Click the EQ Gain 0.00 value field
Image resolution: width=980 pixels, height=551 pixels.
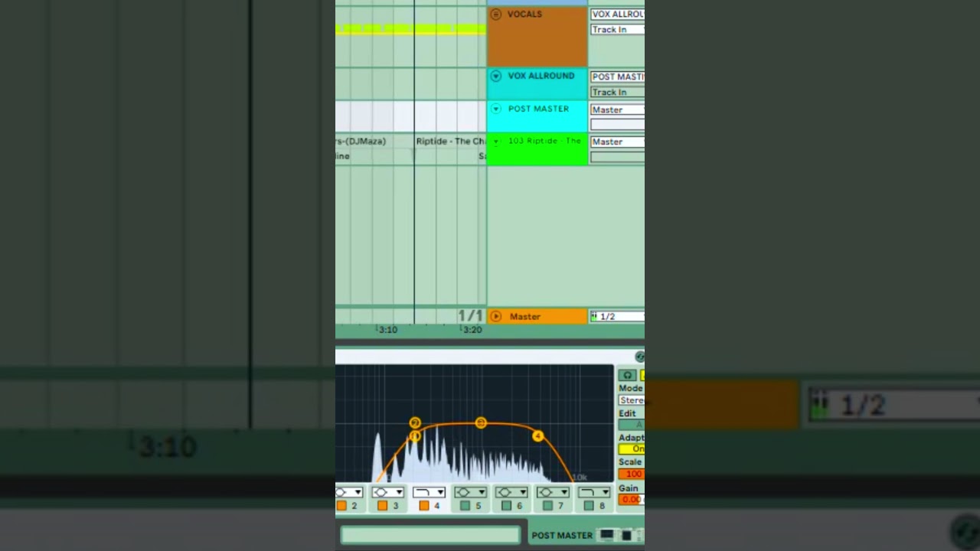(x=632, y=500)
